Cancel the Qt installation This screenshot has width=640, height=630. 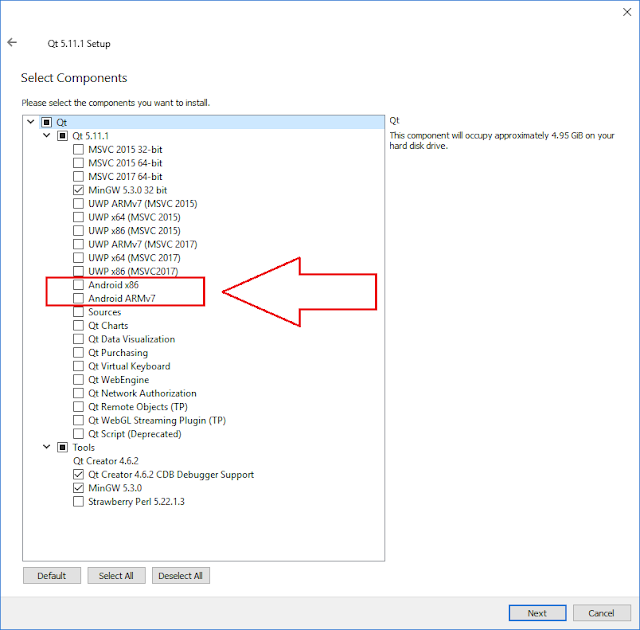click(x=602, y=613)
